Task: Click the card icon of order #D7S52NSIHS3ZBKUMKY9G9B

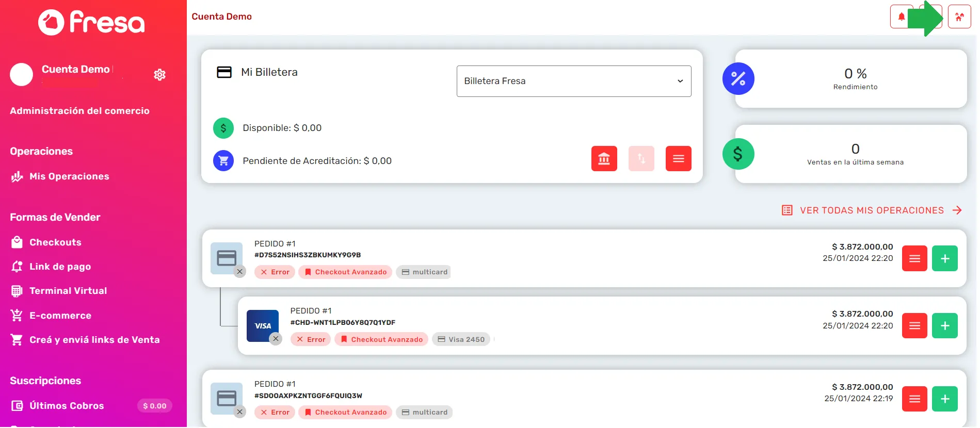Action: click(227, 258)
